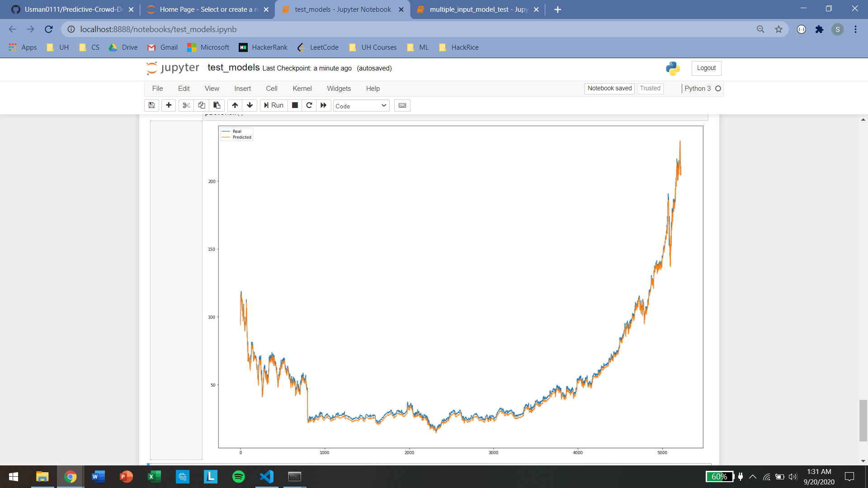Switch to multiple_input_model_test tab

point(477,9)
